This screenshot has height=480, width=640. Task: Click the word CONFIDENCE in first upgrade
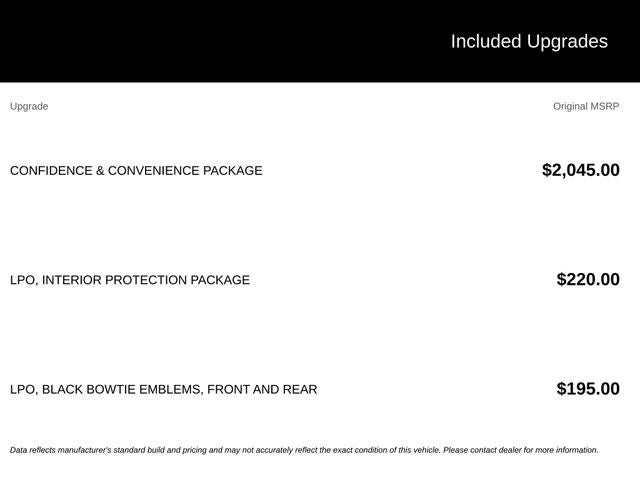pos(51,171)
